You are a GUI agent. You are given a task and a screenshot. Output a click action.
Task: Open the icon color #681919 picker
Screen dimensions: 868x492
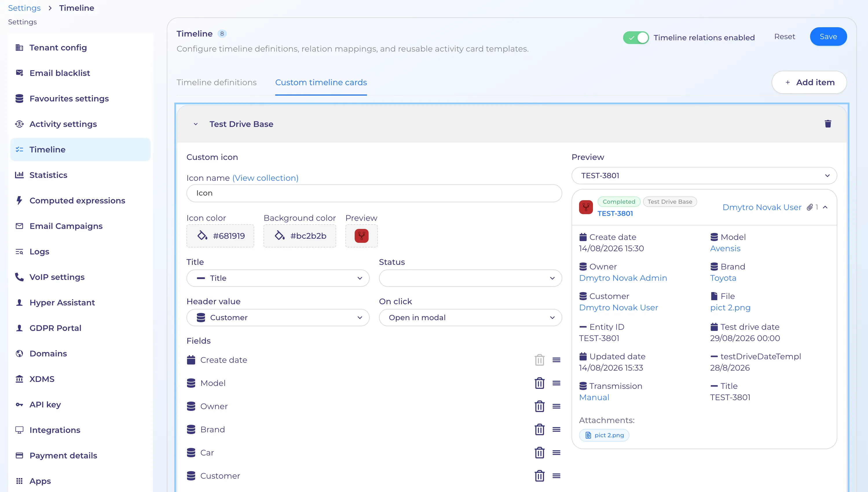click(x=220, y=236)
